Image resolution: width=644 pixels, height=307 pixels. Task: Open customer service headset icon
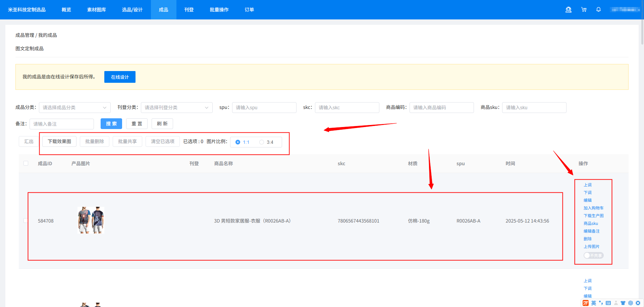click(x=568, y=10)
